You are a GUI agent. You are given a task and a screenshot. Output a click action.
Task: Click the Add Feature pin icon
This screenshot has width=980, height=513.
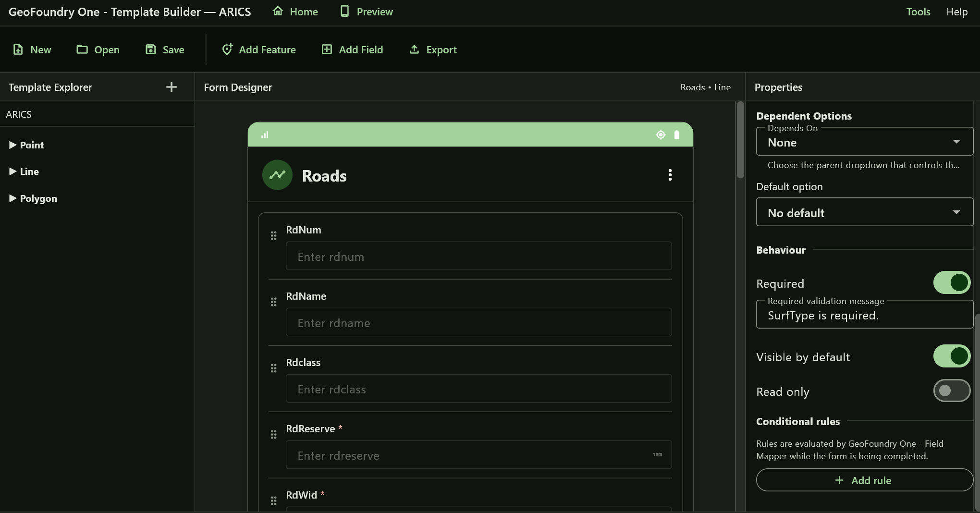coord(227,49)
